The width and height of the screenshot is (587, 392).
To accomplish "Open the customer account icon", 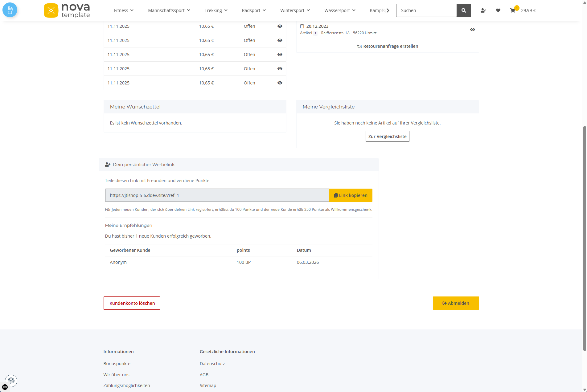I will coord(483,10).
